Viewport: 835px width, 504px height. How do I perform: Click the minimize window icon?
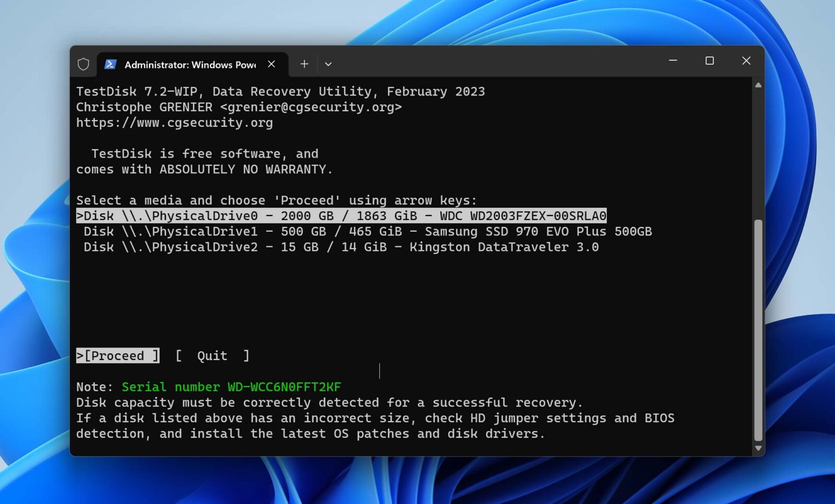tap(672, 61)
